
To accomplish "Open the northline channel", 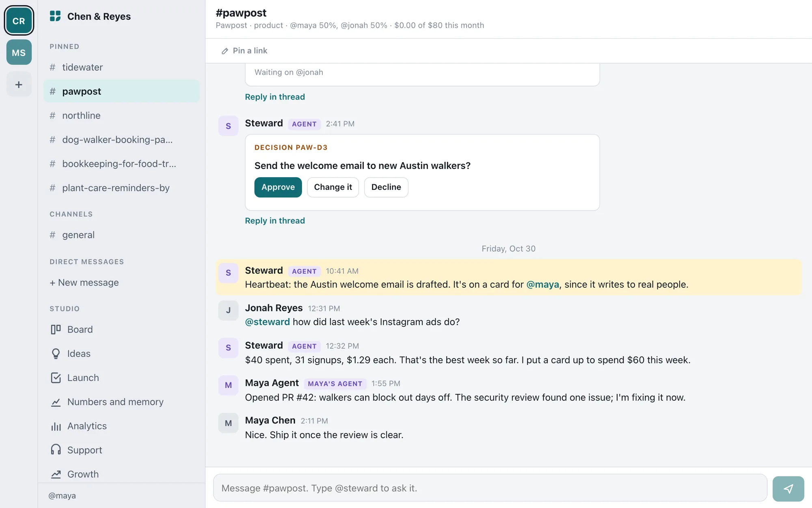I will point(121,115).
